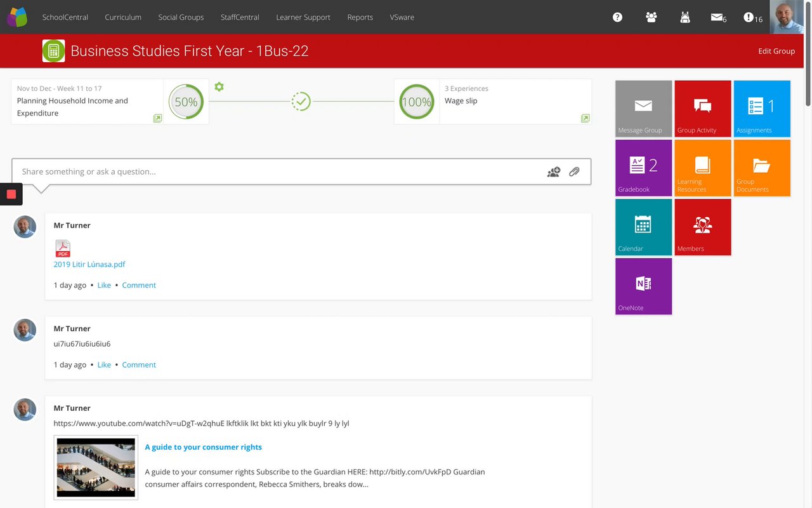Open the 2019 Litir Lúnasa.pdf link
This screenshot has width=812, height=508.
pos(89,264)
